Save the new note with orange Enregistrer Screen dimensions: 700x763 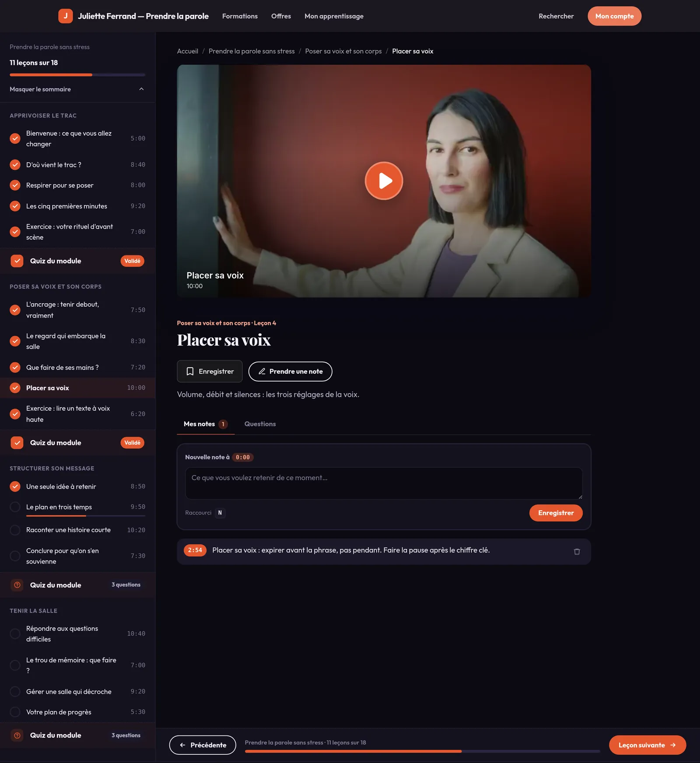(556, 513)
